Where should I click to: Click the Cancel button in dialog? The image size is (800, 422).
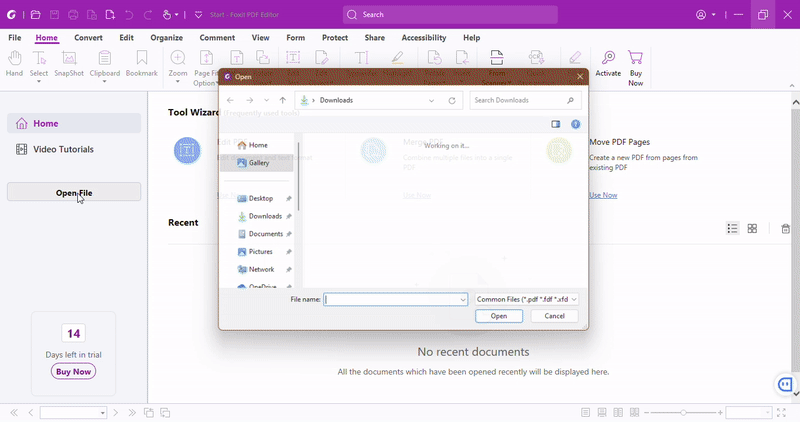[555, 316]
